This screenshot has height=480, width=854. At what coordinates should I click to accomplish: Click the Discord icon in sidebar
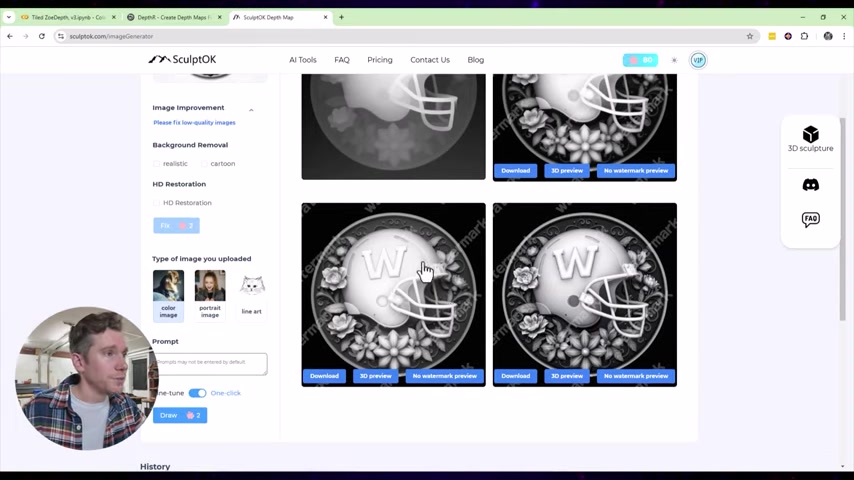click(810, 185)
